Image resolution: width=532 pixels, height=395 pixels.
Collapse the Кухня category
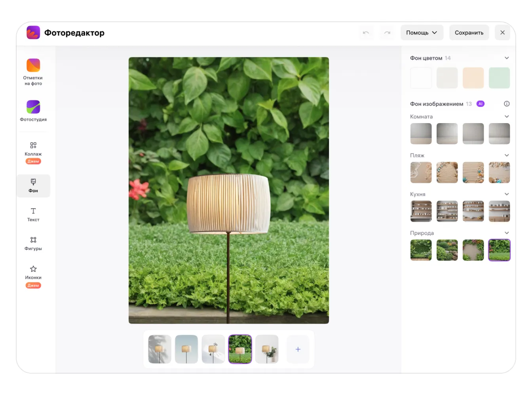[507, 194]
